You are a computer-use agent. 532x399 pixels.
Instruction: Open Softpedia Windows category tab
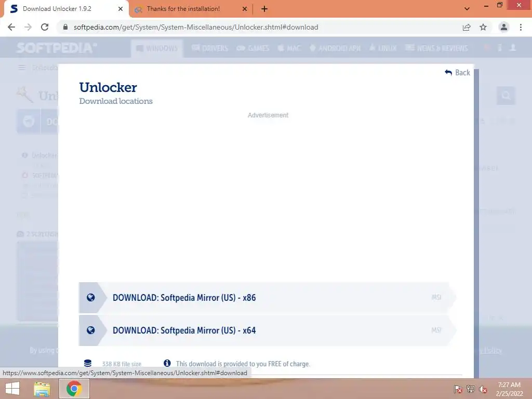point(157,48)
